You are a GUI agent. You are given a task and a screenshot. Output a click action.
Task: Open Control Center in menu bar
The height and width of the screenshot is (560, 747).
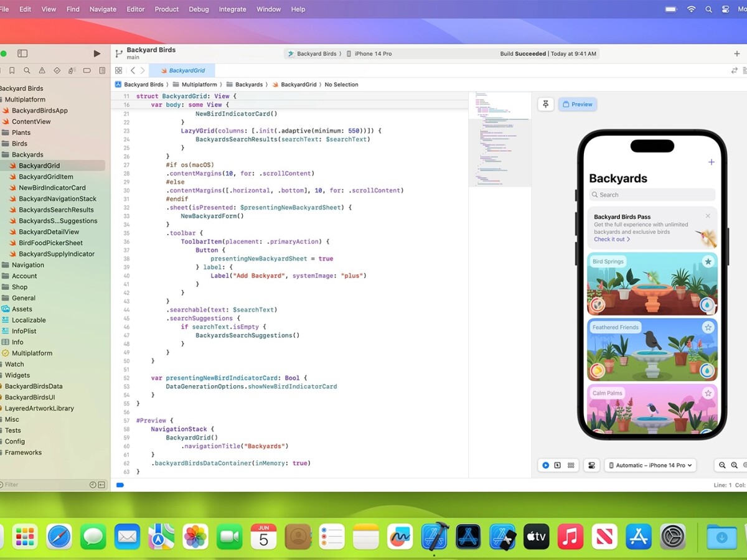725,9
